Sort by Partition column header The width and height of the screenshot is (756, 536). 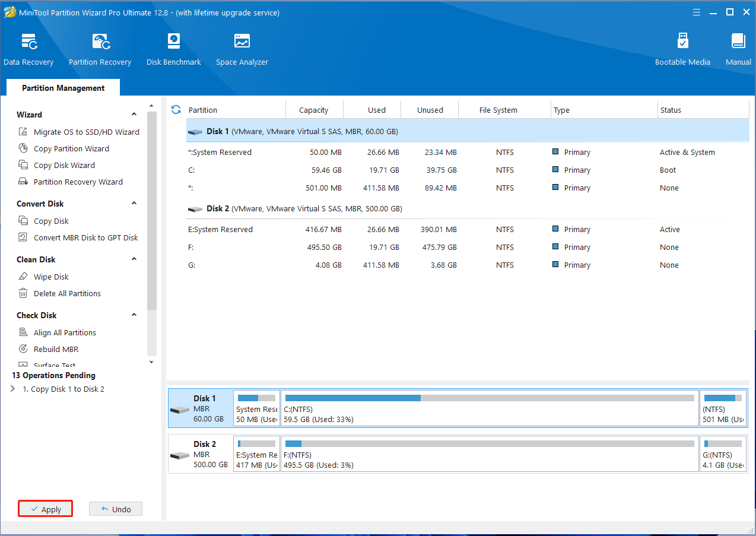235,110
